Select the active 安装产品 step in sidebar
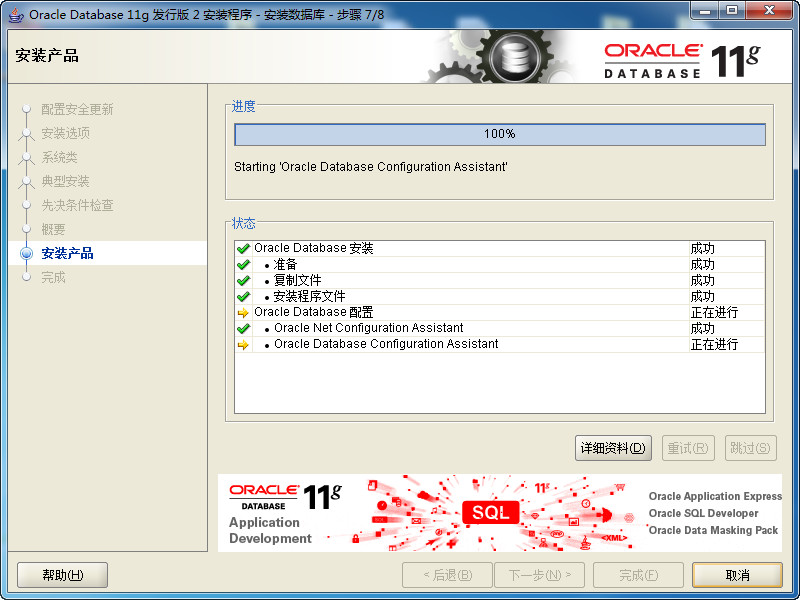The height and width of the screenshot is (600, 800). click(67, 253)
